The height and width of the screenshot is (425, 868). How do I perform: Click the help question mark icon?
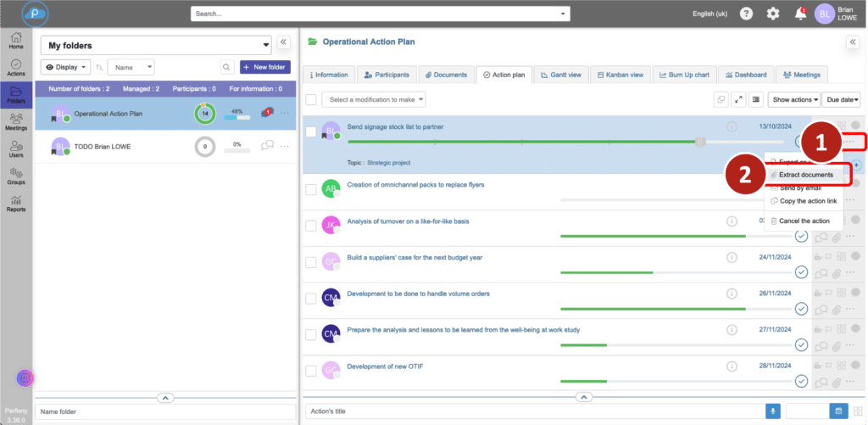coord(746,14)
